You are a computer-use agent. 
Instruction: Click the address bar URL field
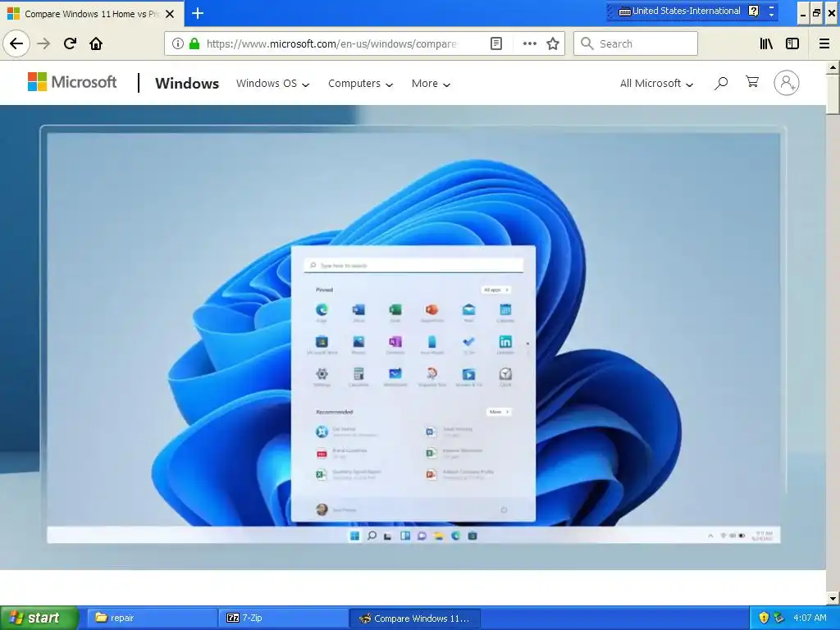(332, 43)
